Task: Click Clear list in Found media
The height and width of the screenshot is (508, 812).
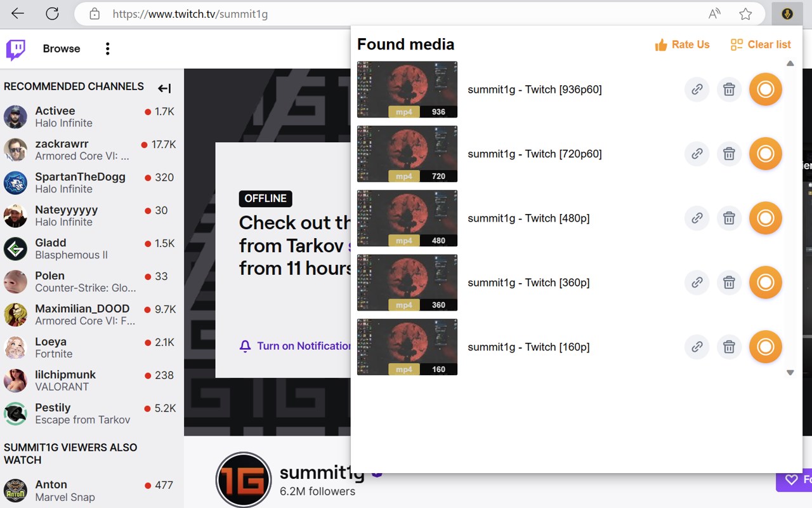Action: click(761, 44)
